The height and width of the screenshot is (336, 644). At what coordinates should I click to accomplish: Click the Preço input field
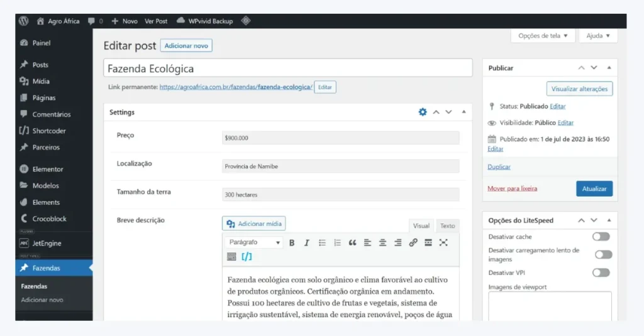[x=340, y=138]
